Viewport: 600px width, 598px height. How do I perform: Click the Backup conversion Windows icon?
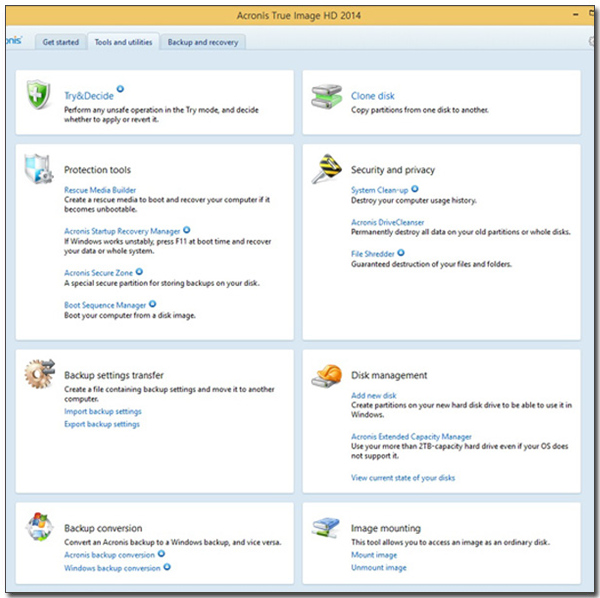(39, 527)
